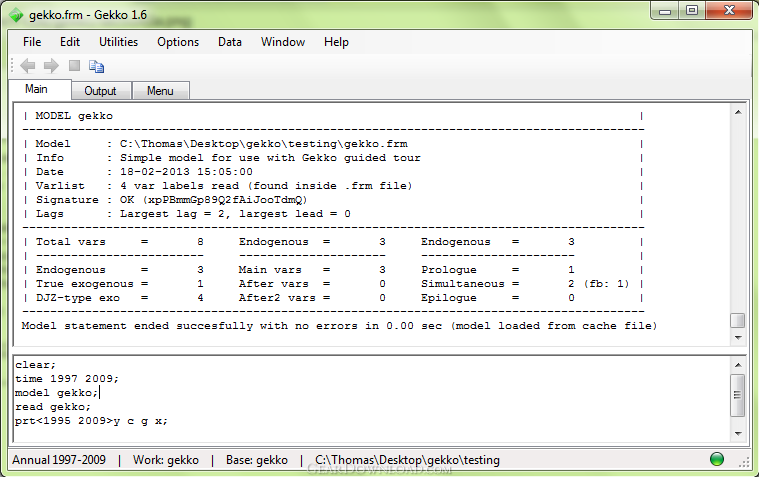Screen dimensions: 759x477
Task: Click the forward arrow toolbar icon
Action: (x=51, y=66)
